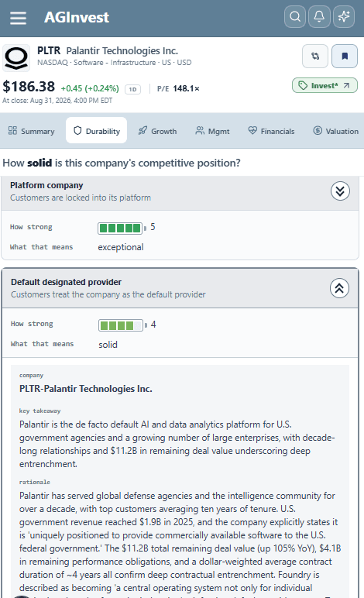Click the 'rationale' label

click(35, 482)
